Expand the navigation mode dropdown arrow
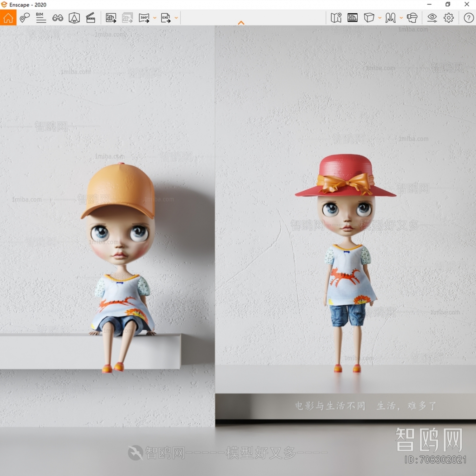This screenshot has height=476, width=476. [x=401, y=18]
